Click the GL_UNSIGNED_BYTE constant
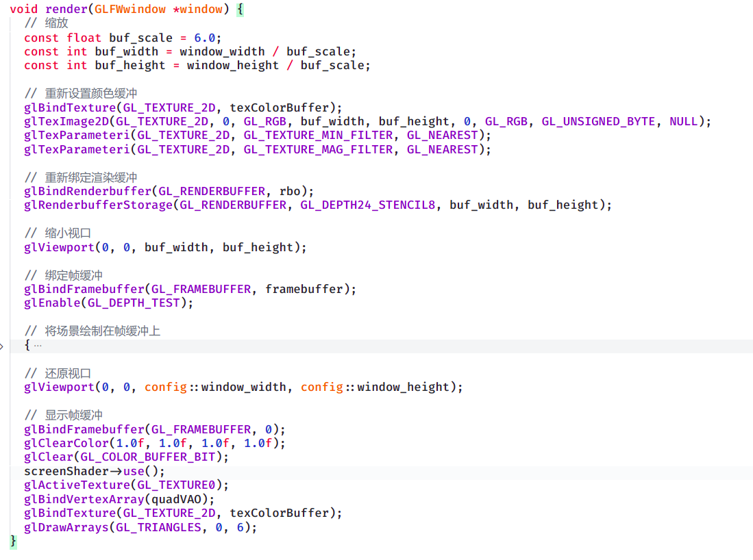This screenshot has height=560, width=753. [598, 121]
